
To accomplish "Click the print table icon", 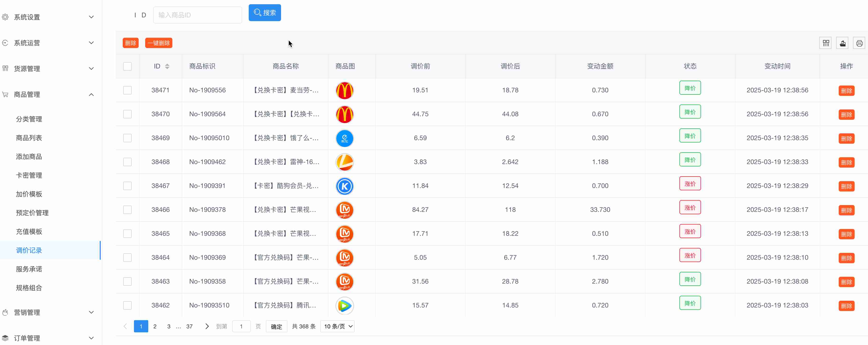I will coord(859,43).
